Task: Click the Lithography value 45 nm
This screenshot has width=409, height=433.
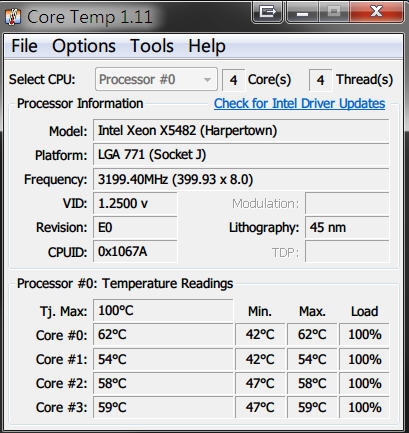Action: click(x=347, y=227)
